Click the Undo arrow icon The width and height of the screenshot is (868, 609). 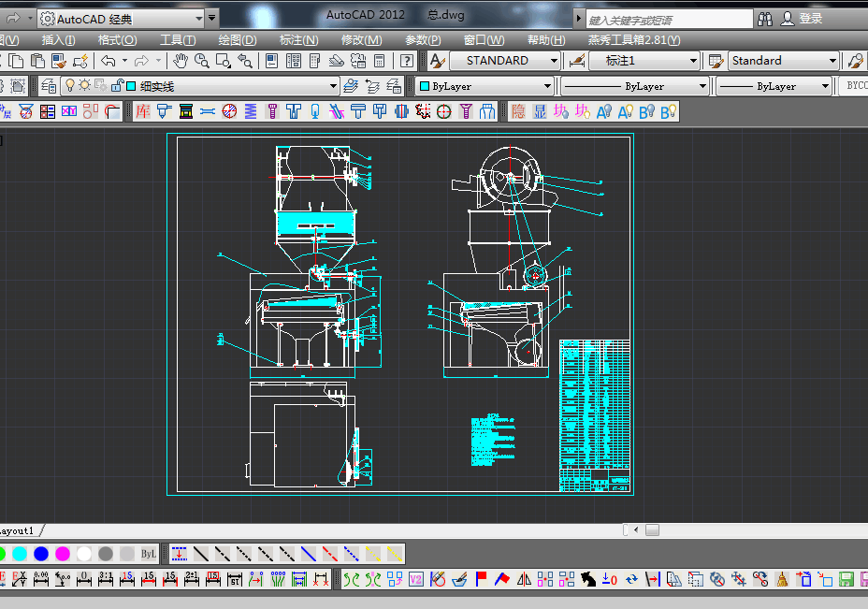(109, 61)
